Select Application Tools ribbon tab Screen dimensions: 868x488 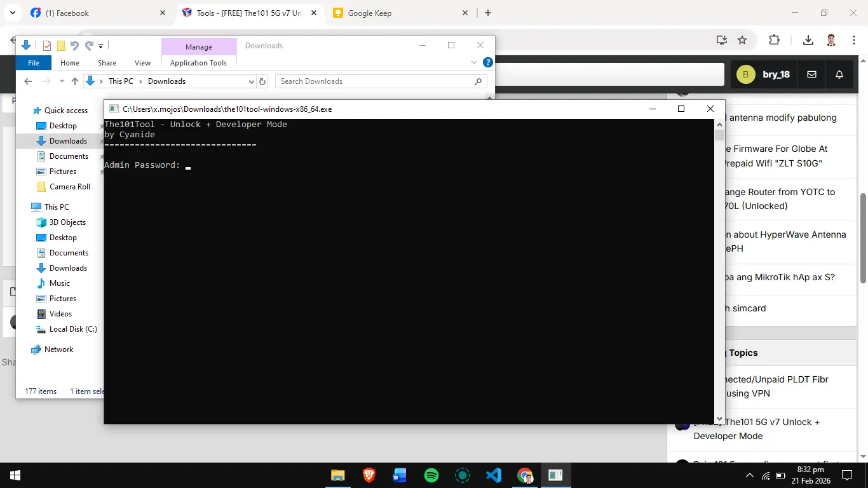[x=198, y=63]
